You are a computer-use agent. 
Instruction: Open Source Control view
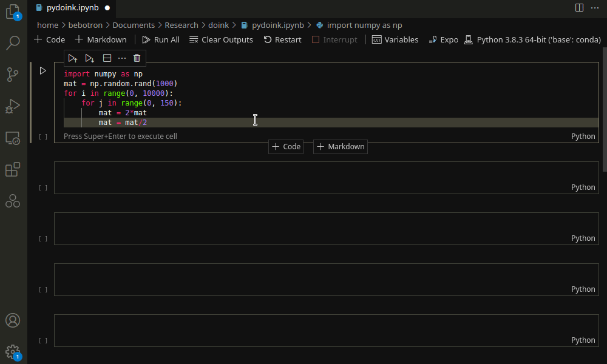(13, 74)
